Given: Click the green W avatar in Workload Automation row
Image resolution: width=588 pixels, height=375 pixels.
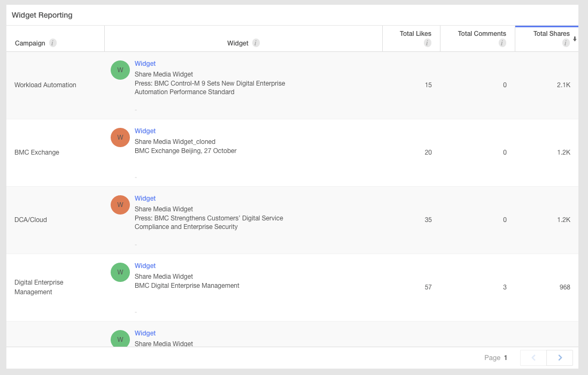Looking at the screenshot, I should (x=120, y=70).
